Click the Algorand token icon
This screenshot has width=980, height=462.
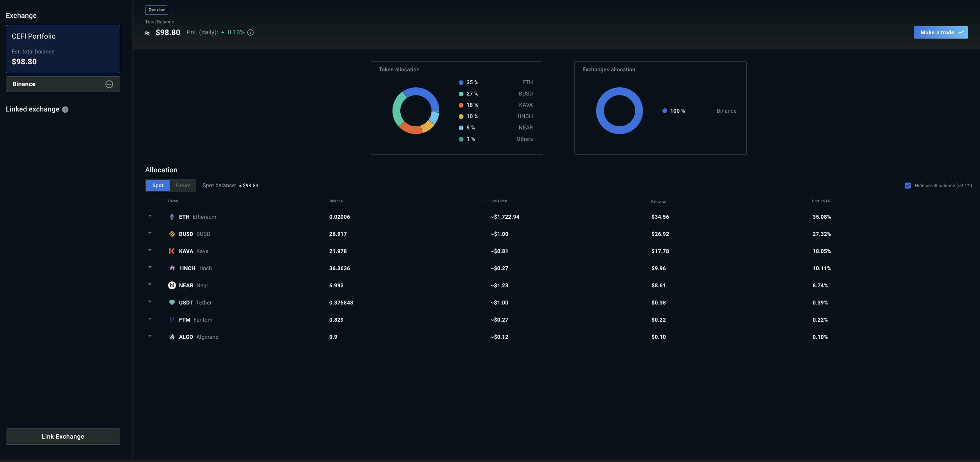coord(172,337)
